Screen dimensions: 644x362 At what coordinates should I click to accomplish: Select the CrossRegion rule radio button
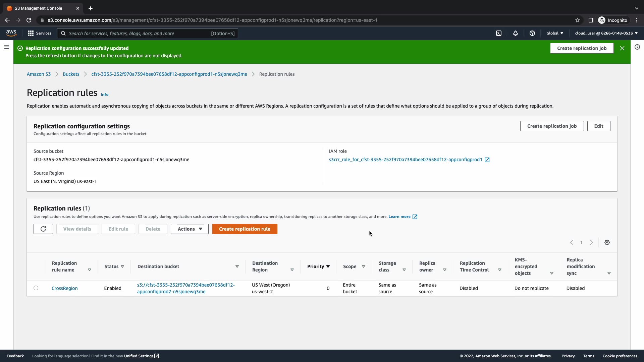tap(36, 288)
